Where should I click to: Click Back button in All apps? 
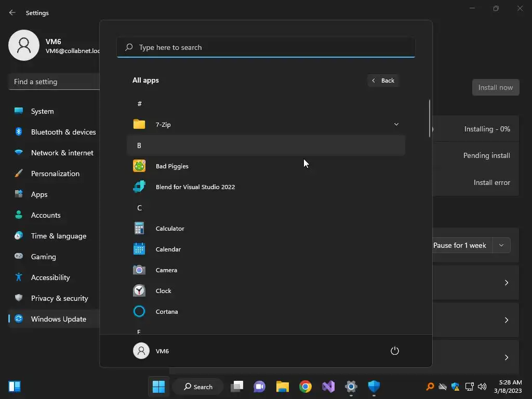click(383, 81)
